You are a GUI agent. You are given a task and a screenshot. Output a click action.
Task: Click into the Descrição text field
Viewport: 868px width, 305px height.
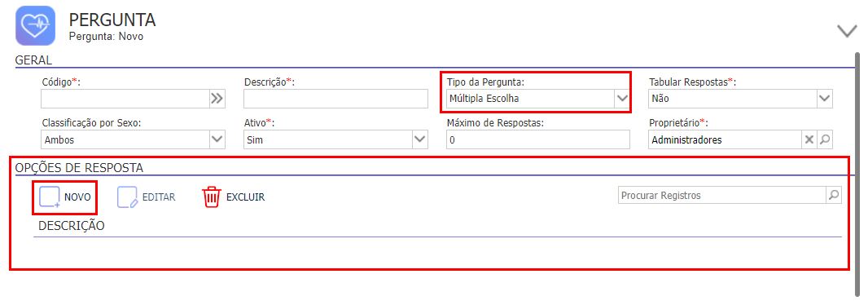tap(336, 99)
